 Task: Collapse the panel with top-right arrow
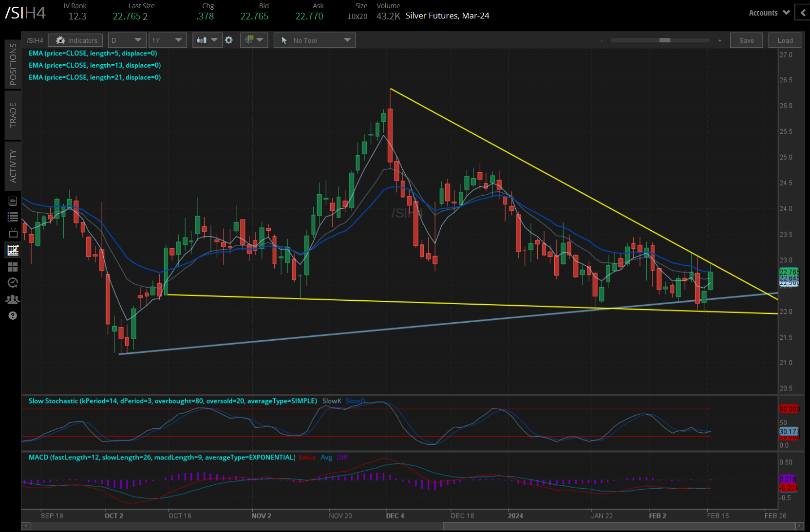coord(803,13)
